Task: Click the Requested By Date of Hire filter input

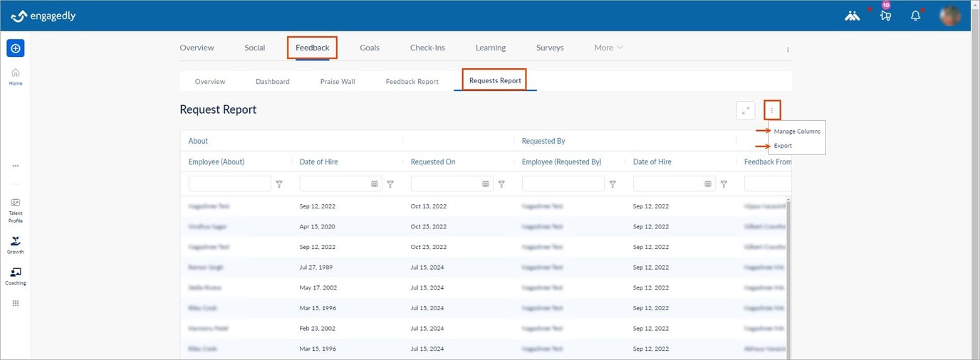Action: pos(674,184)
